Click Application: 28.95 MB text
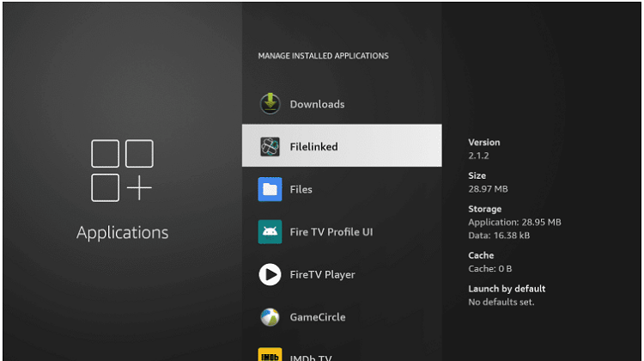The image size is (644, 361). [x=514, y=223]
